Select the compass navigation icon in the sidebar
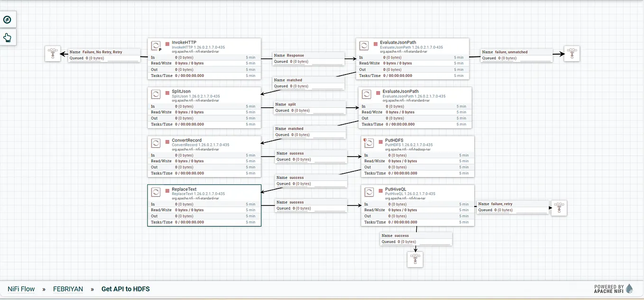This screenshot has width=644, height=300. tap(7, 19)
